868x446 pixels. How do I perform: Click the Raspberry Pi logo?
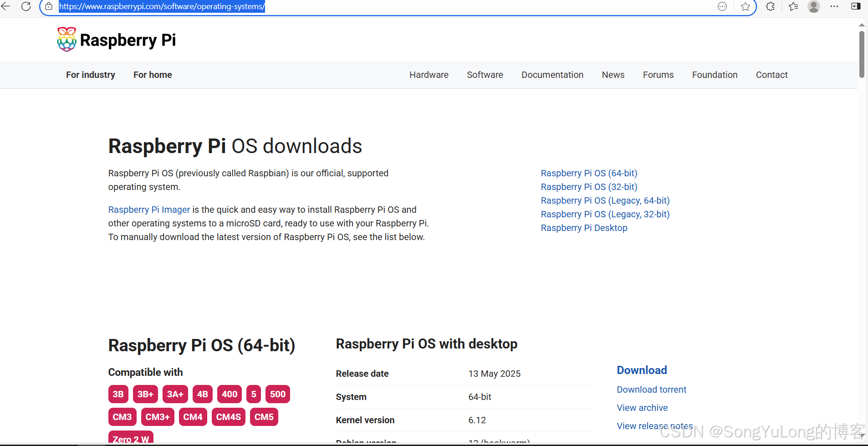point(117,40)
